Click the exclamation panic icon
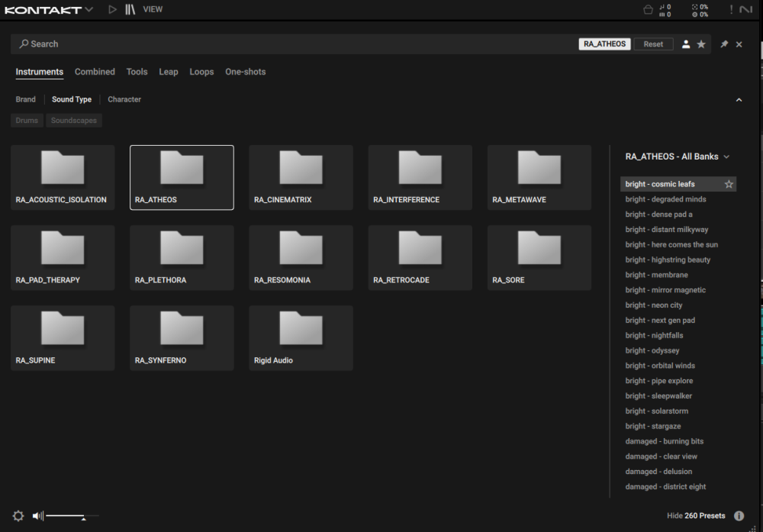763x532 pixels. click(731, 9)
